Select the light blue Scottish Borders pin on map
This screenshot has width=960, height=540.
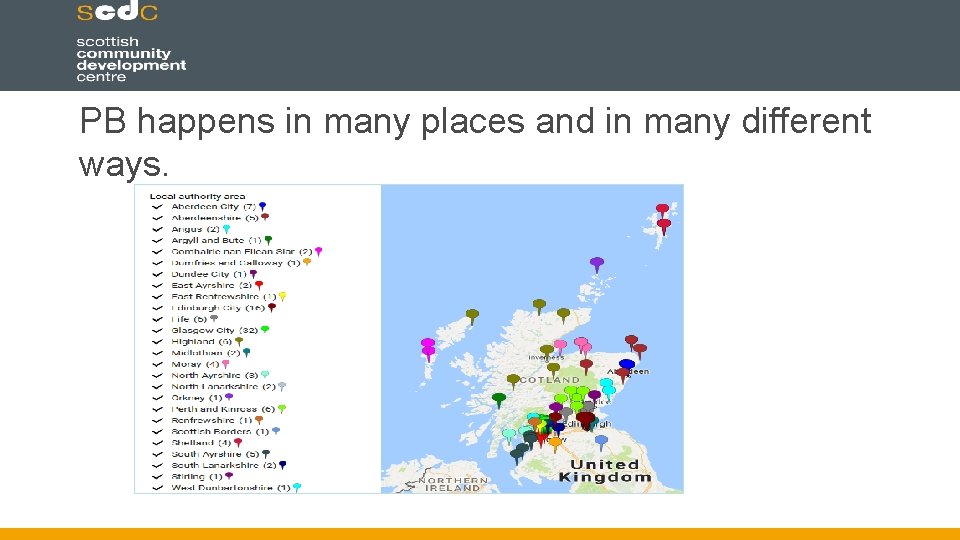pos(602,442)
